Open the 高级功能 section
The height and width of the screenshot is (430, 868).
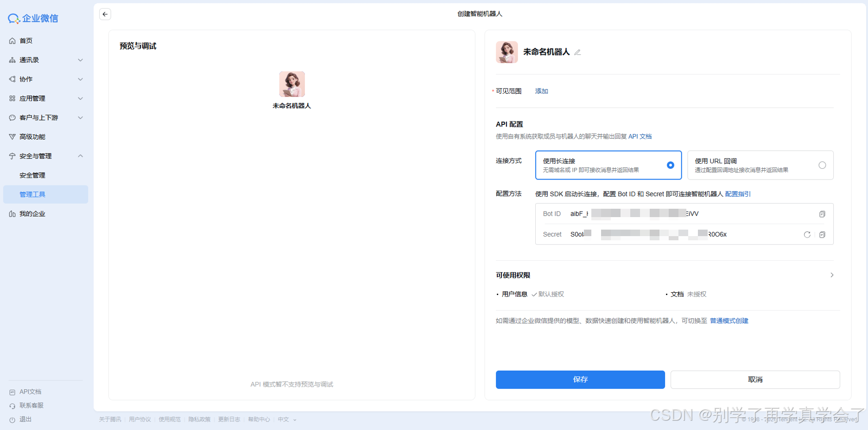click(32, 136)
